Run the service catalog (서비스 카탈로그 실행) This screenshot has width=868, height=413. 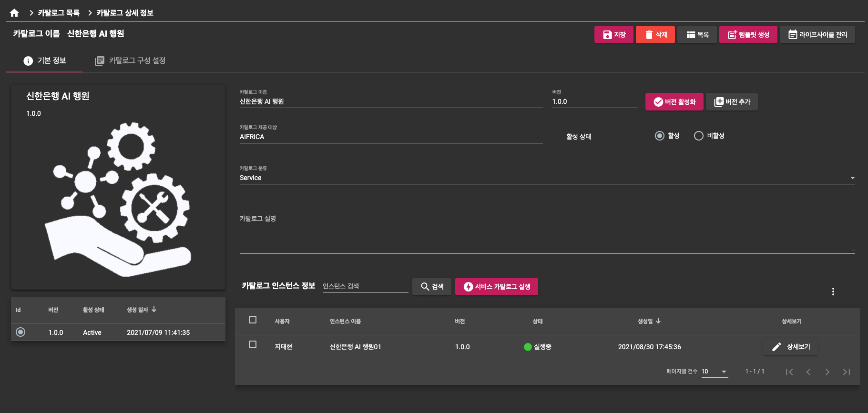pos(496,286)
